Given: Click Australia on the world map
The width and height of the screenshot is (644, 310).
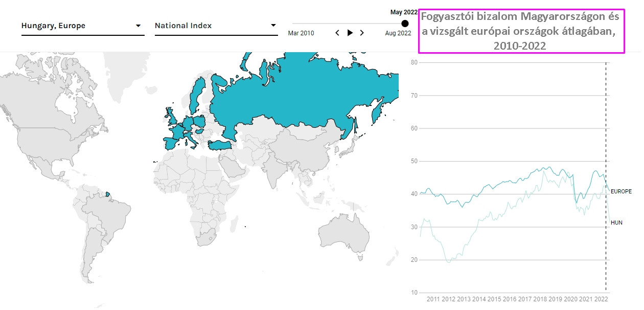Looking at the screenshot, I should coord(342,236).
